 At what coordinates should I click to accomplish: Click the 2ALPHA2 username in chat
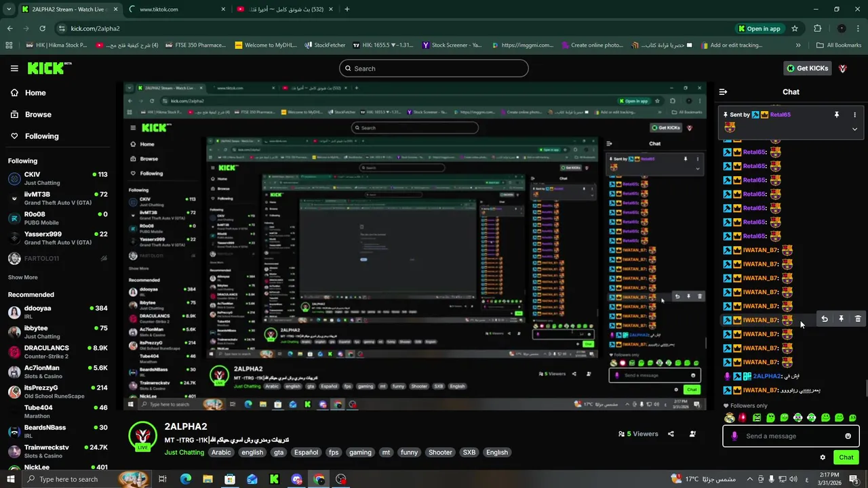(767, 376)
